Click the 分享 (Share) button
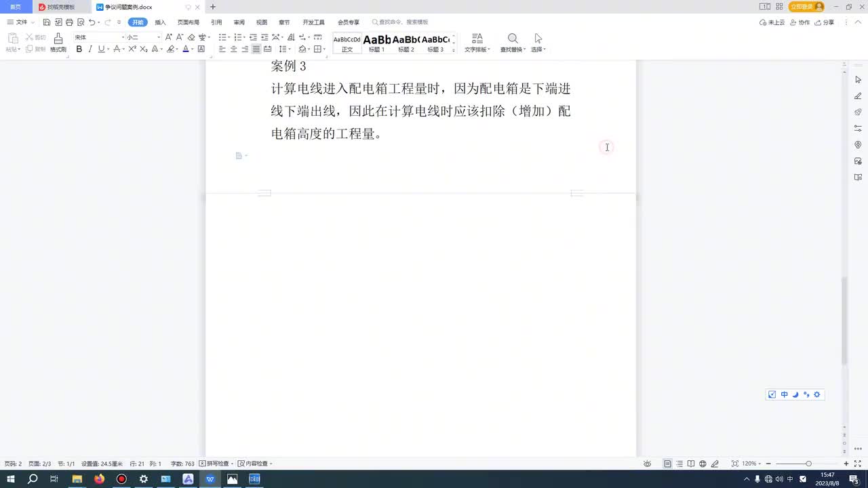This screenshot has width=868, height=488. pyautogui.click(x=824, y=22)
